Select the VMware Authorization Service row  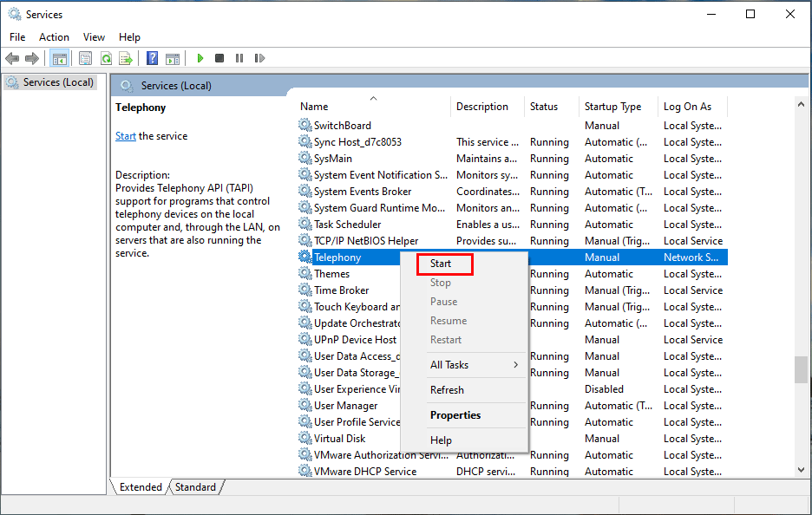(512, 455)
